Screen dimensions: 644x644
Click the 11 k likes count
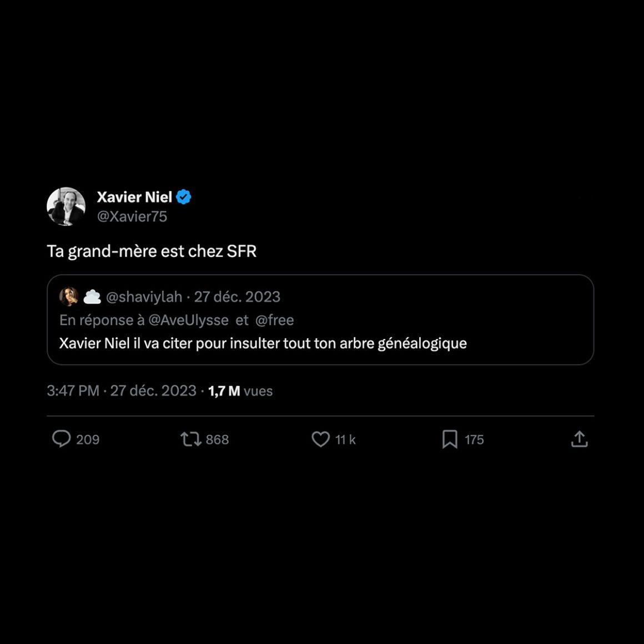click(345, 440)
